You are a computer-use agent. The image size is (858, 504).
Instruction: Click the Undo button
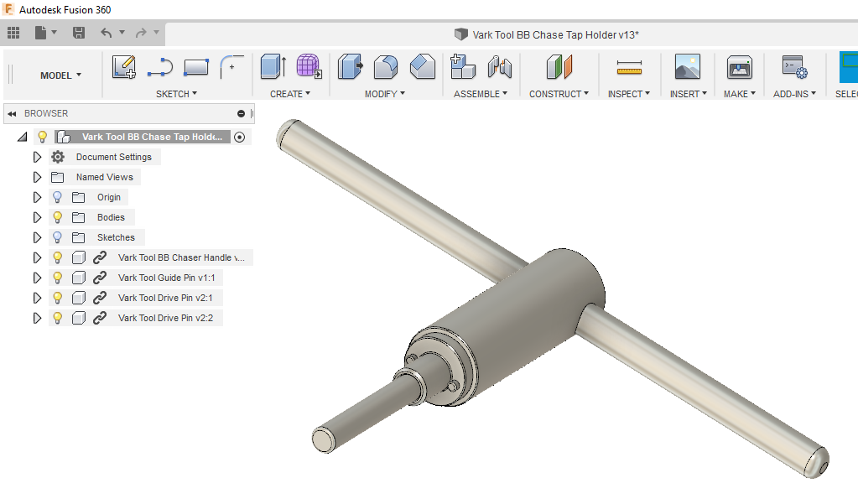[106, 33]
